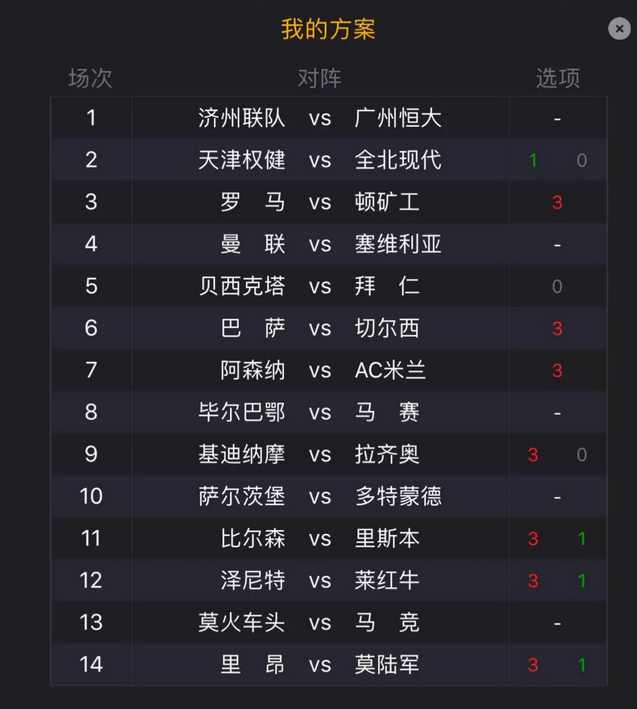The height and width of the screenshot is (709, 637).
Task: Select red 3 option for 罗马 match
Action: tap(557, 202)
